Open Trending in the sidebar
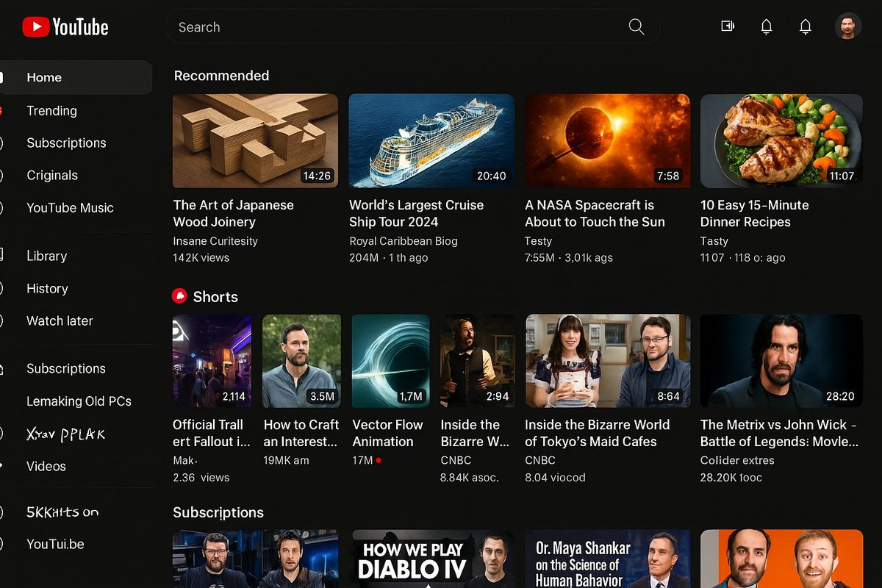Image resolution: width=882 pixels, height=588 pixels. tap(51, 110)
